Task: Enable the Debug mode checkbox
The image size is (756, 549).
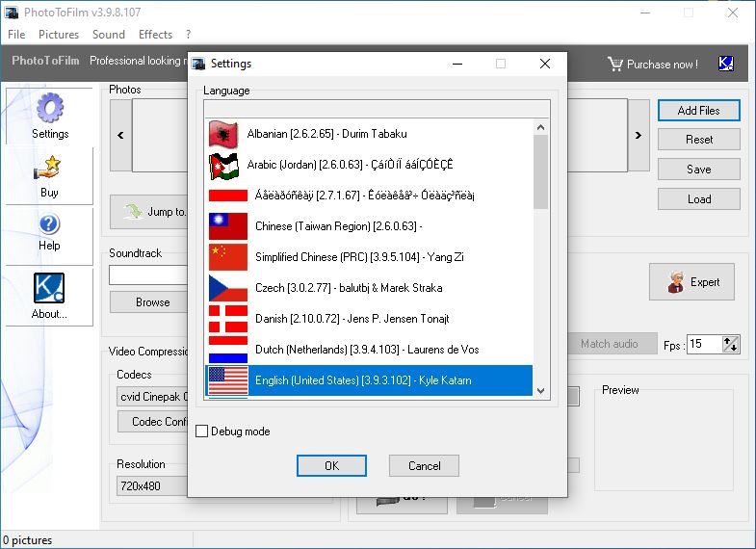Action: point(201,431)
